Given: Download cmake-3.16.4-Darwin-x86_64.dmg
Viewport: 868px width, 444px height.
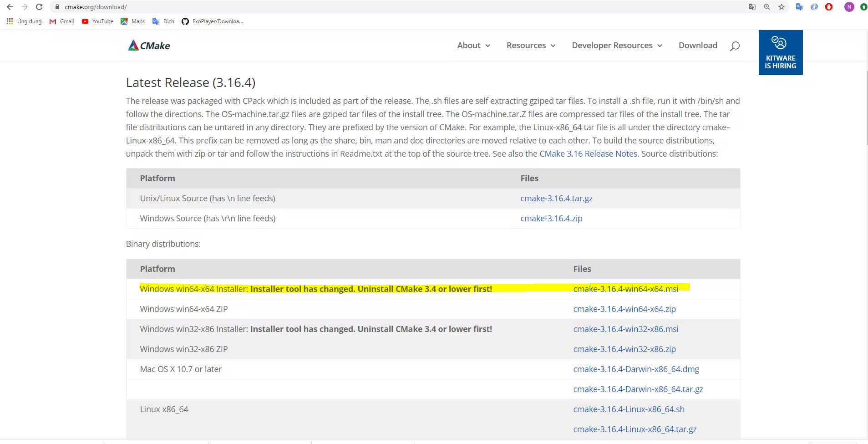Looking at the screenshot, I should click(636, 369).
